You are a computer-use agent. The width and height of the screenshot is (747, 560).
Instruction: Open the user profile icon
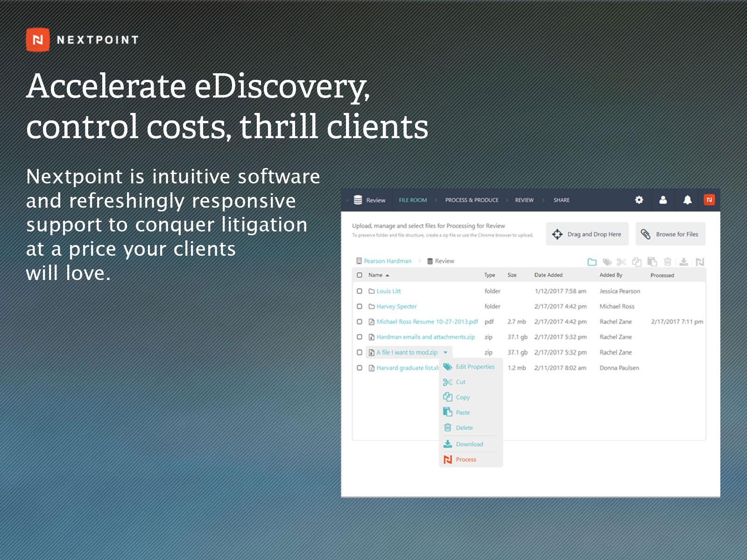(663, 200)
